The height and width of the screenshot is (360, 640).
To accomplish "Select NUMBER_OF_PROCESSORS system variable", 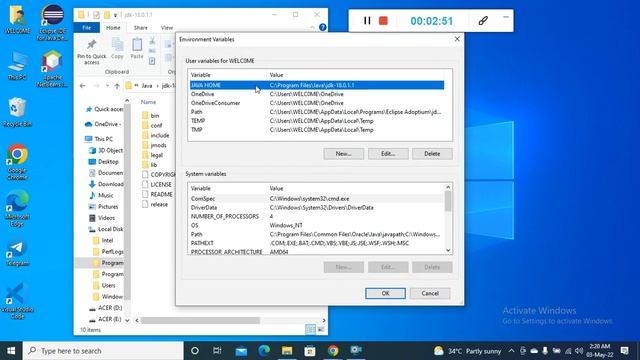I will (x=317, y=216).
